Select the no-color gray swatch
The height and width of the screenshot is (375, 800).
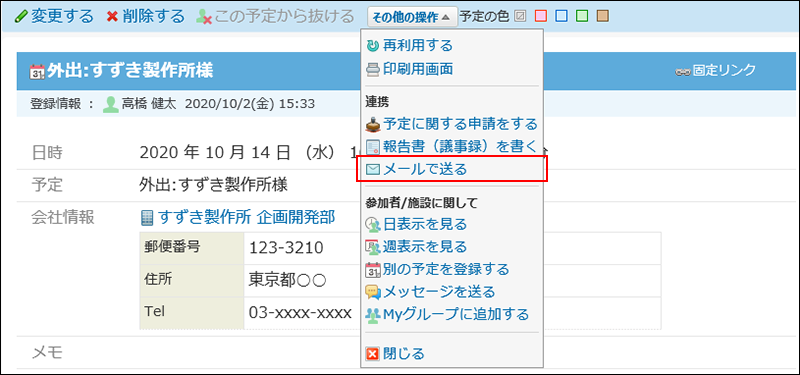pos(519,16)
